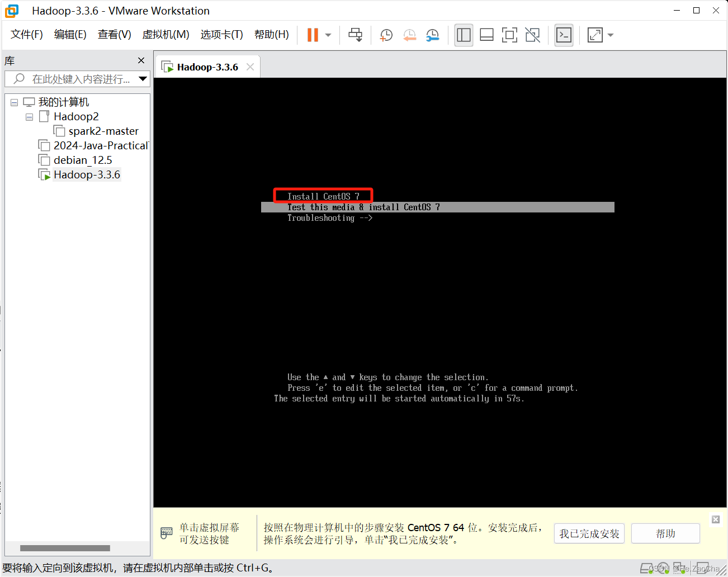Click the keyboard icon in the hint bar
Screen dimensions: 728x577
tap(167, 533)
